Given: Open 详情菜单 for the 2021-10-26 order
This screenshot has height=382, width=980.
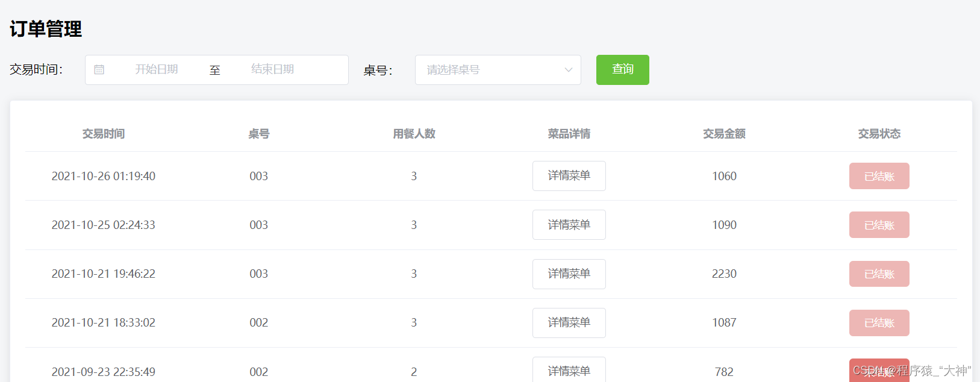Looking at the screenshot, I should pos(569,176).
